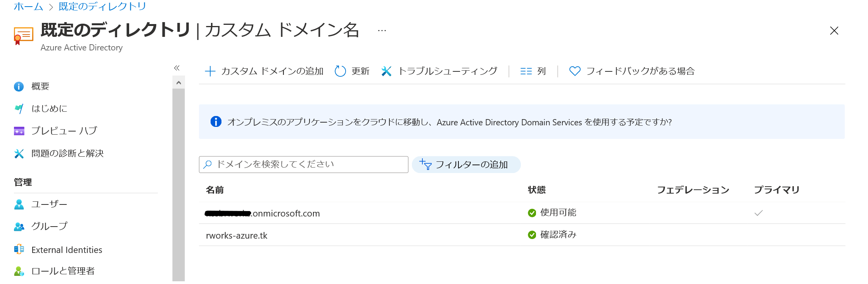This screenshot has width=868, height=284.
Task: Click the primary checkmark in onmicrosoft.com row
Action: (759, 213)
